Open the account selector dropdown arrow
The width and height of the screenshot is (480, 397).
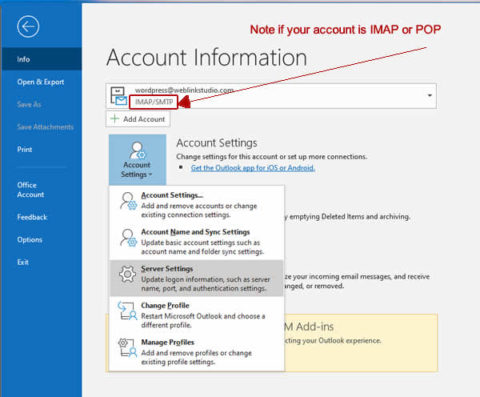[430, 96]
